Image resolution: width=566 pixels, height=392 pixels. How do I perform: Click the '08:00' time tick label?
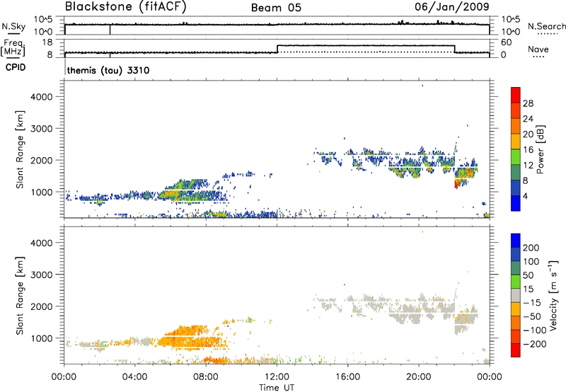point(206,377)
